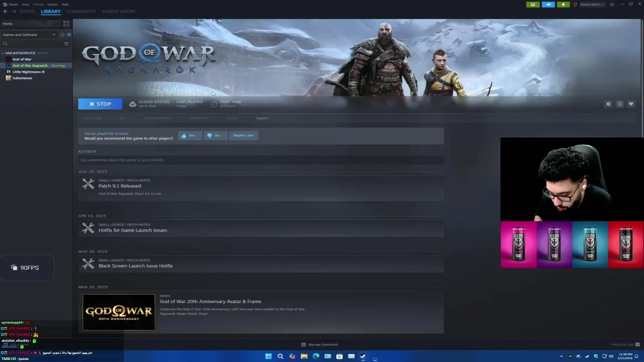This screenshot has width=644, height=362.
Task: Click the library search field
Action: (32, 44)
